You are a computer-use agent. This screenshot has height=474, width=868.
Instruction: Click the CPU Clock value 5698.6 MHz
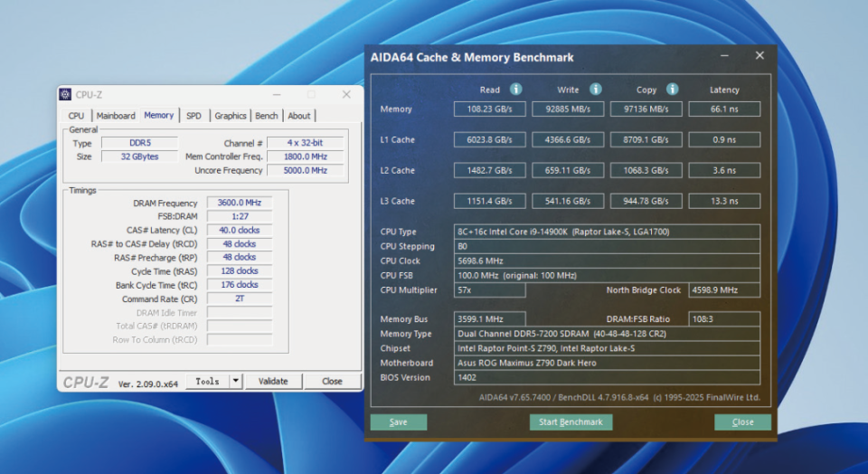pos(607,261)
